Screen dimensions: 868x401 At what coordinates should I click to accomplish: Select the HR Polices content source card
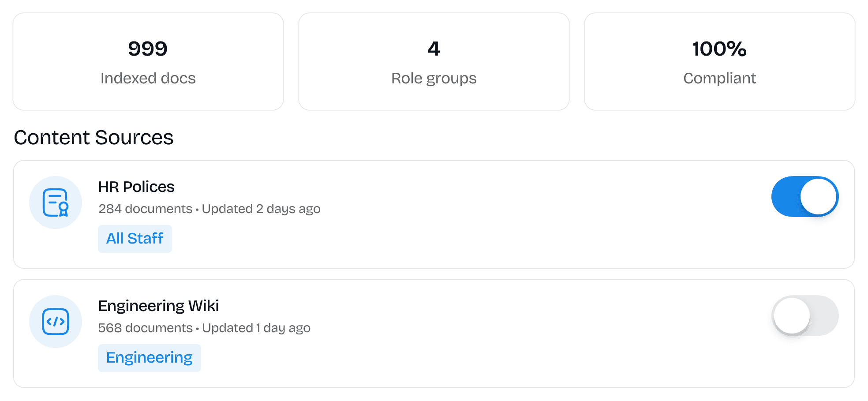434,214
